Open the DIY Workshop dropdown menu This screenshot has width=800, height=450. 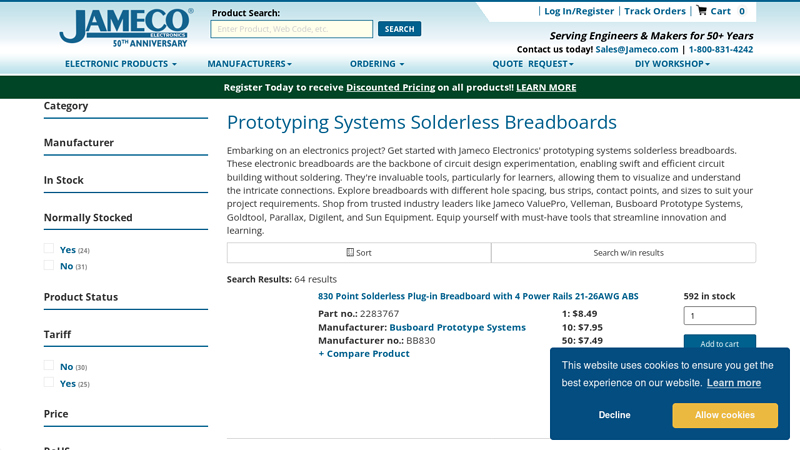coord(672,64)
